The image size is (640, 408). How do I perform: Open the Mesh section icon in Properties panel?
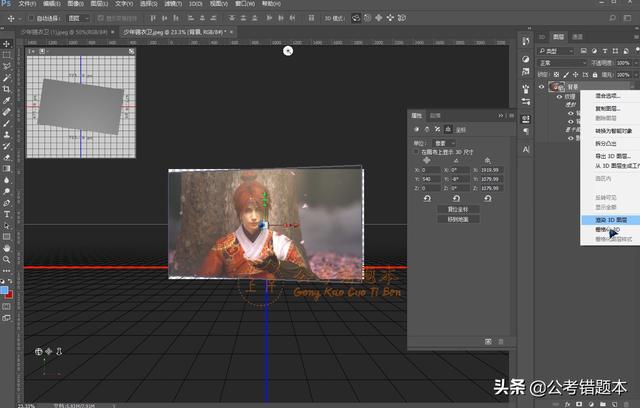(x=416, y=129)
